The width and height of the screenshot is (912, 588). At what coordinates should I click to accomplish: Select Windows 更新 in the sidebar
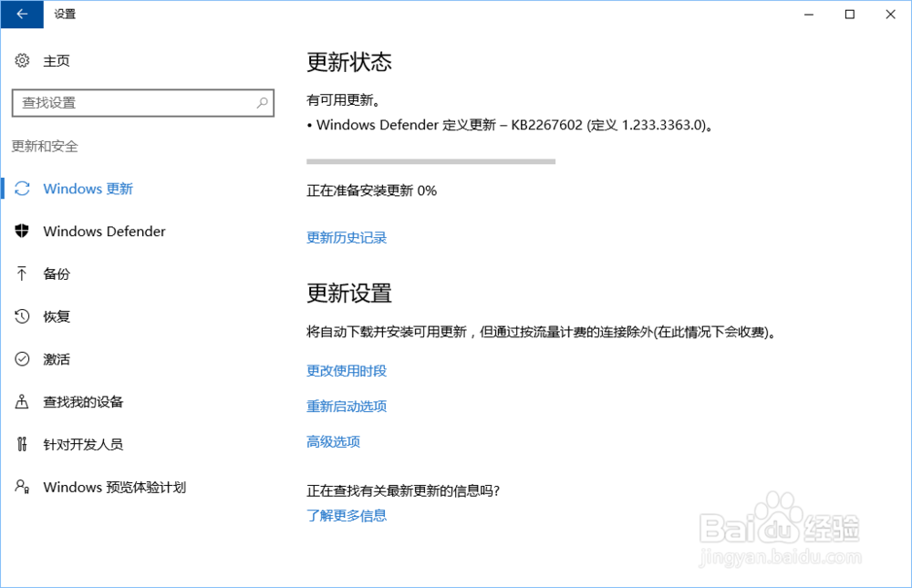point(88,189)
